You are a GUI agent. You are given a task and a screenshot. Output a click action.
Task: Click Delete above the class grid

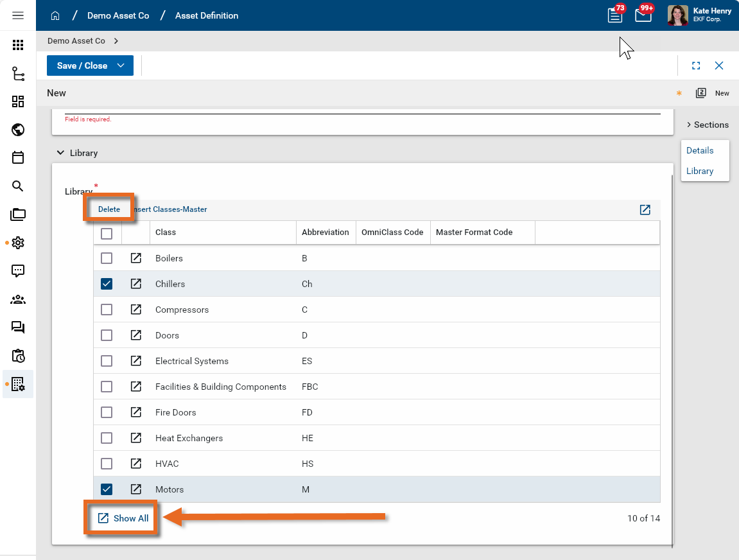point(109,209)
